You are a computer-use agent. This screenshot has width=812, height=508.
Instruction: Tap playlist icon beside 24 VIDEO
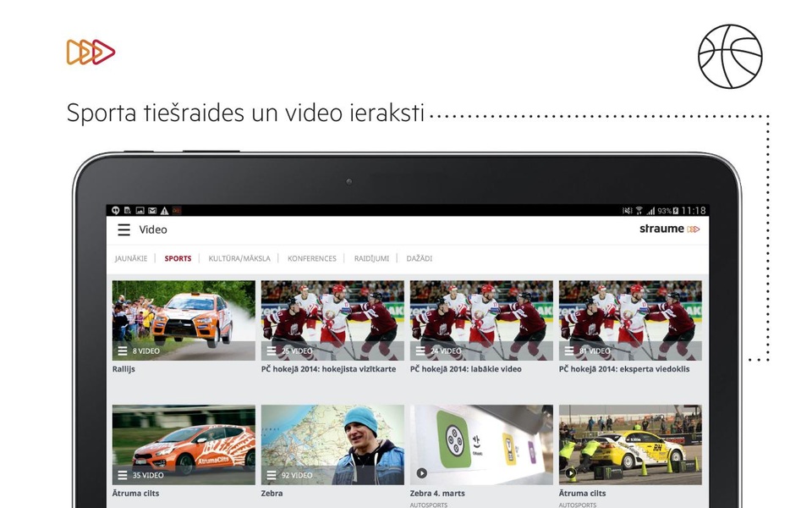click(420, 351)
